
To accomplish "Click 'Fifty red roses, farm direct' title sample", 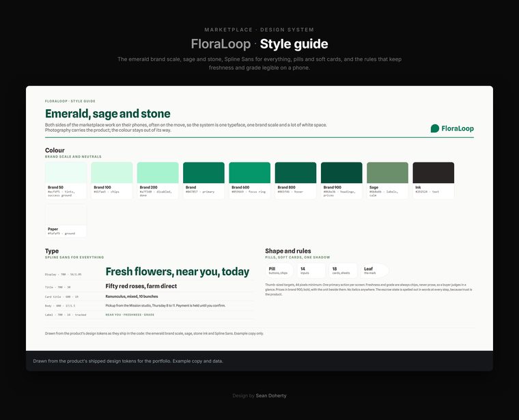I will pos(141,286).
